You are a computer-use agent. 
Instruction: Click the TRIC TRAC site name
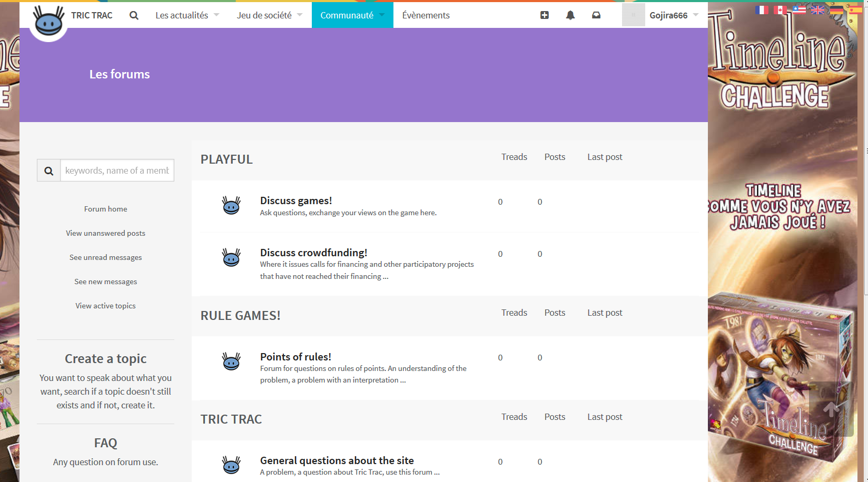tap(92, 15)
